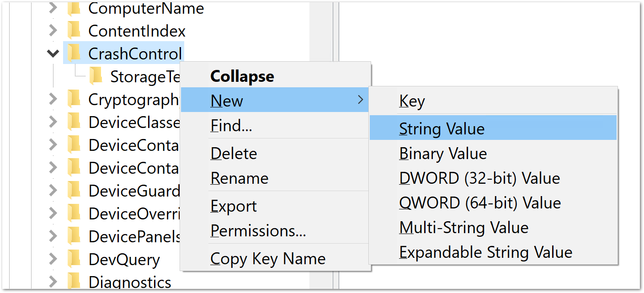Click the CrashControl folder icon
The width and height of the screenshot is (644, 293).
tap(74, 53)
